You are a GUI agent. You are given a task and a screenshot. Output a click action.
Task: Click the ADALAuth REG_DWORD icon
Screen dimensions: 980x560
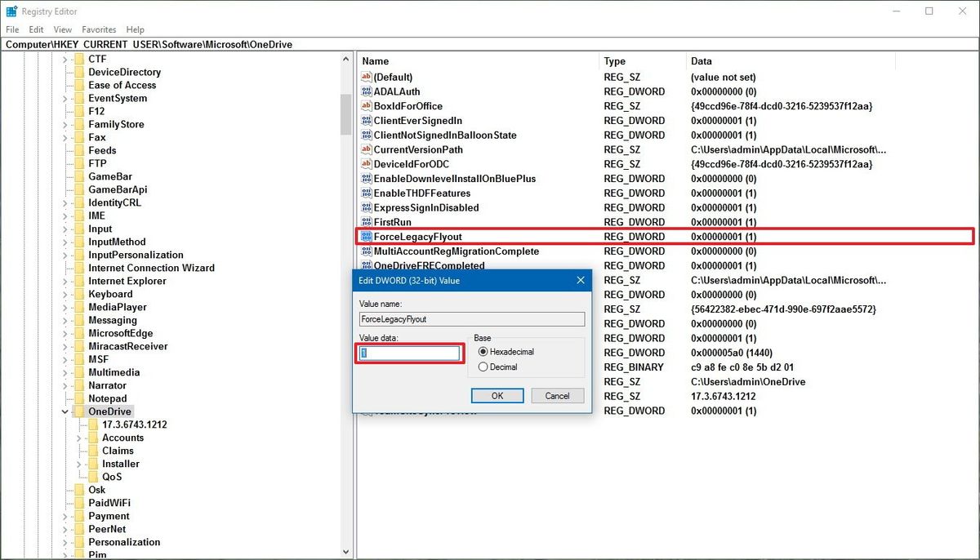(x=367, y=91)
